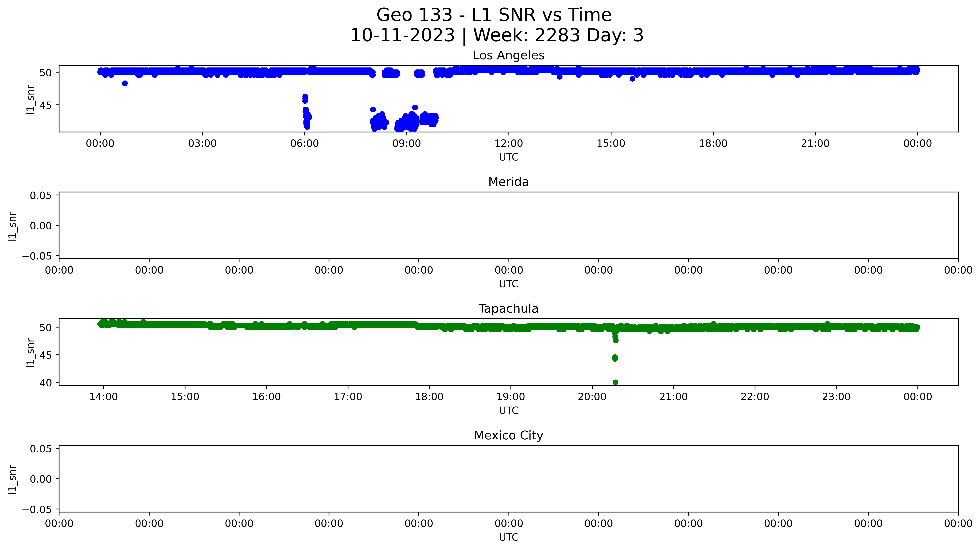Image resolution: width=980 pixels, height=550 pixels.
Task: Select the 'Tapachula' subplot title
Action: tap(509, 309)
